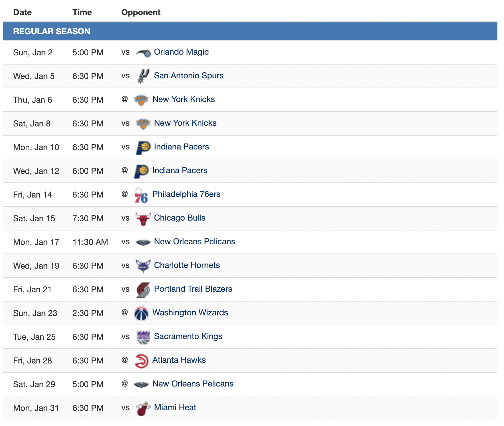The height and width of the screenshot is (426, 504).
Task: Select the 'Sat, Jan 29' date cell
Action: [34, 385]
